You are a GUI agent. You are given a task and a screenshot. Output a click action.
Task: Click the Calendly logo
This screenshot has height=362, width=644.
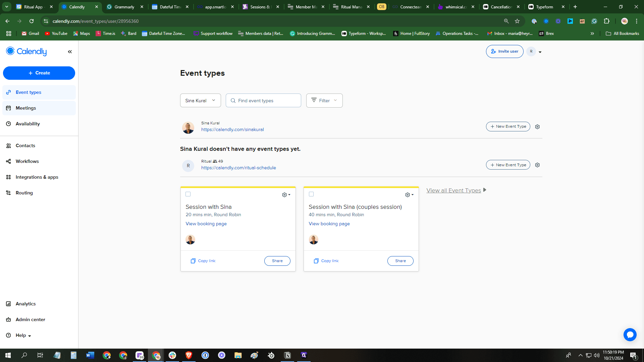click(26, 51)
